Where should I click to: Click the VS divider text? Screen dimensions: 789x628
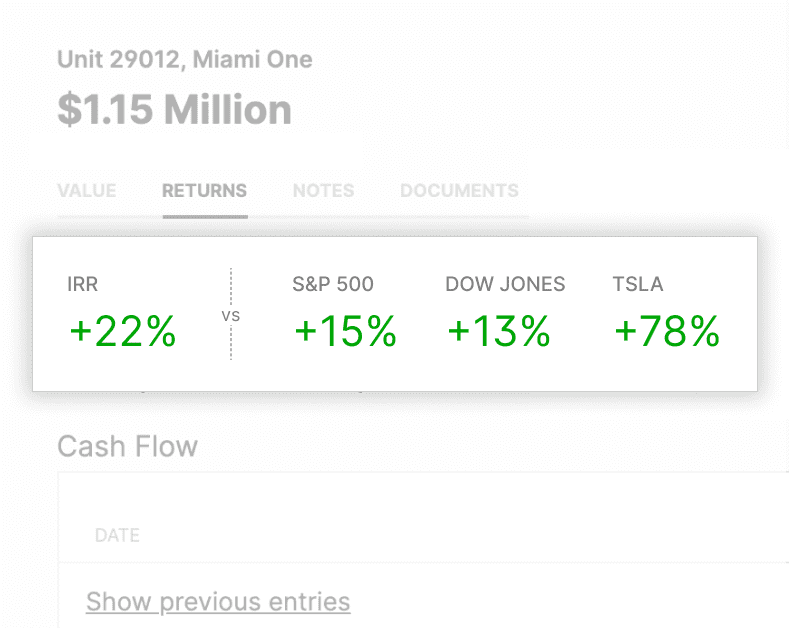tap(231, 316)
